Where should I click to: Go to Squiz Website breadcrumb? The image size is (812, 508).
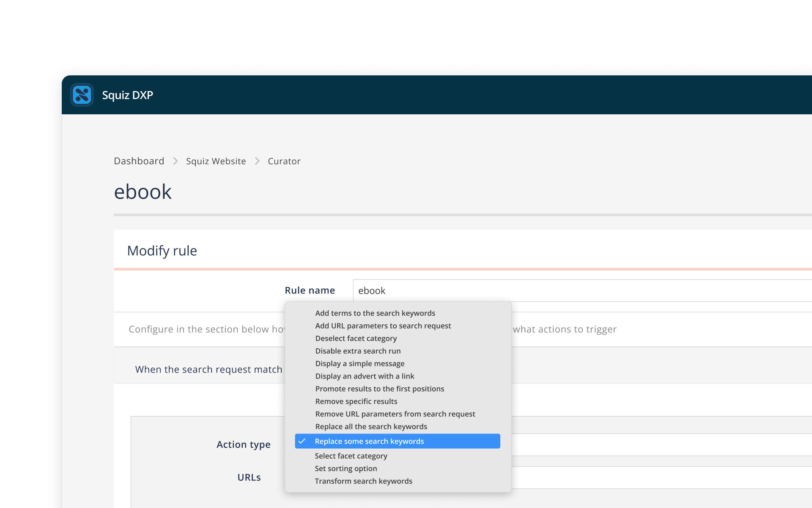click(x=216, y=161)
